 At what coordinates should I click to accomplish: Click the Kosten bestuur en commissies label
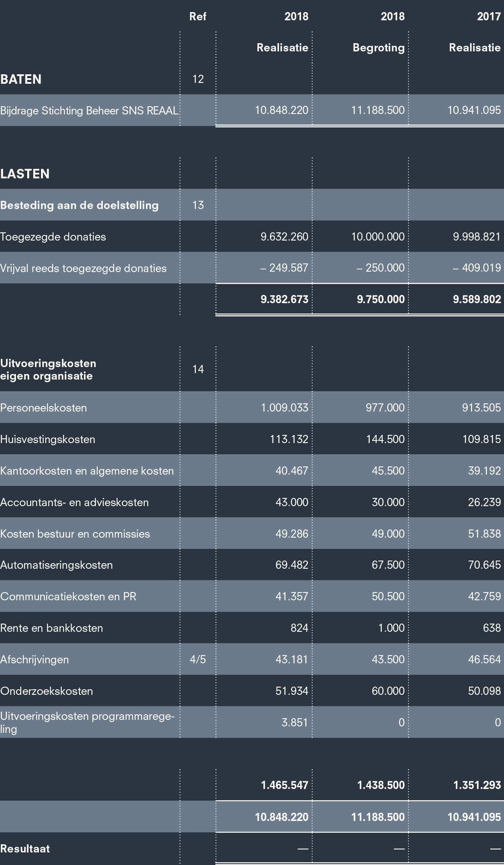(x=75, y=534)
